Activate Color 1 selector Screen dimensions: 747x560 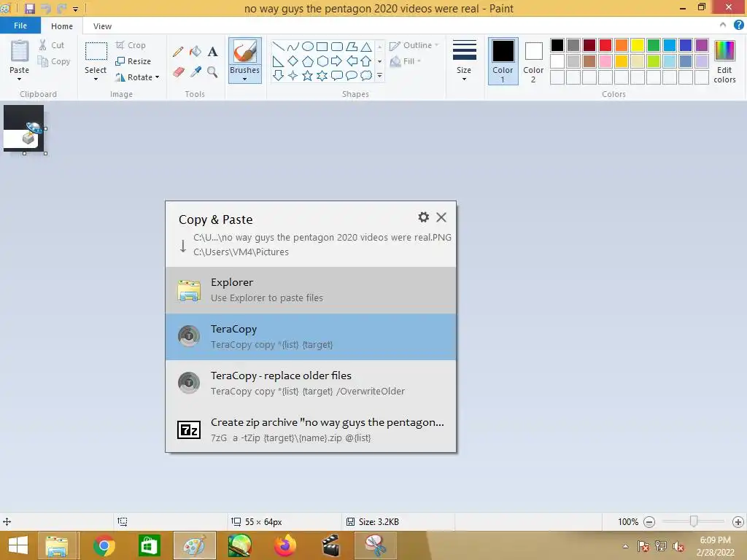503,61
